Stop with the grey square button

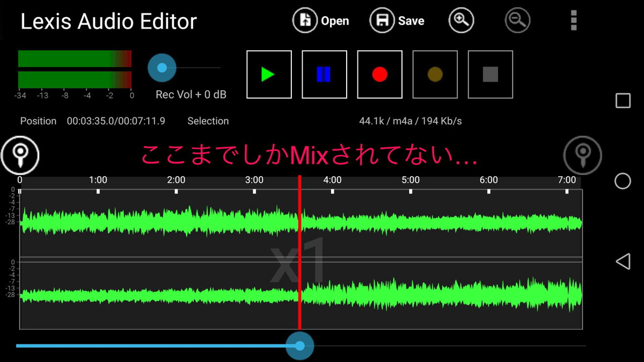click(x=491, y=75)
